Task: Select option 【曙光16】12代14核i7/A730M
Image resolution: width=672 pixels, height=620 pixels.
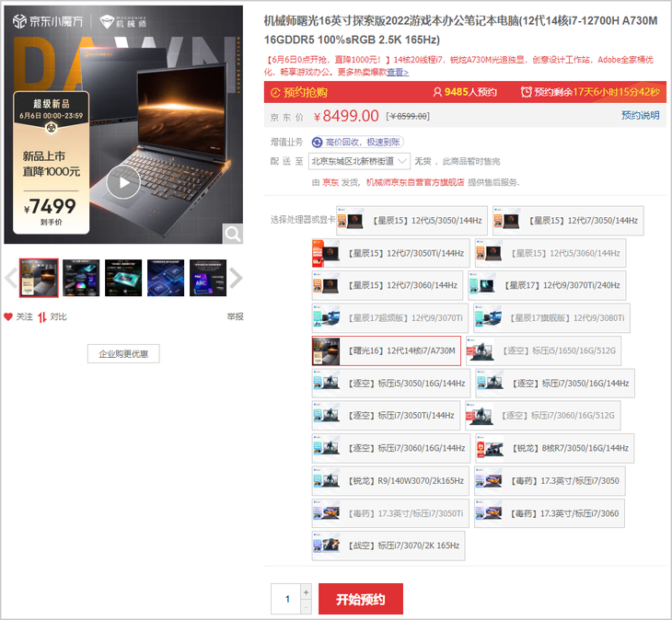Action: point(386,350)
